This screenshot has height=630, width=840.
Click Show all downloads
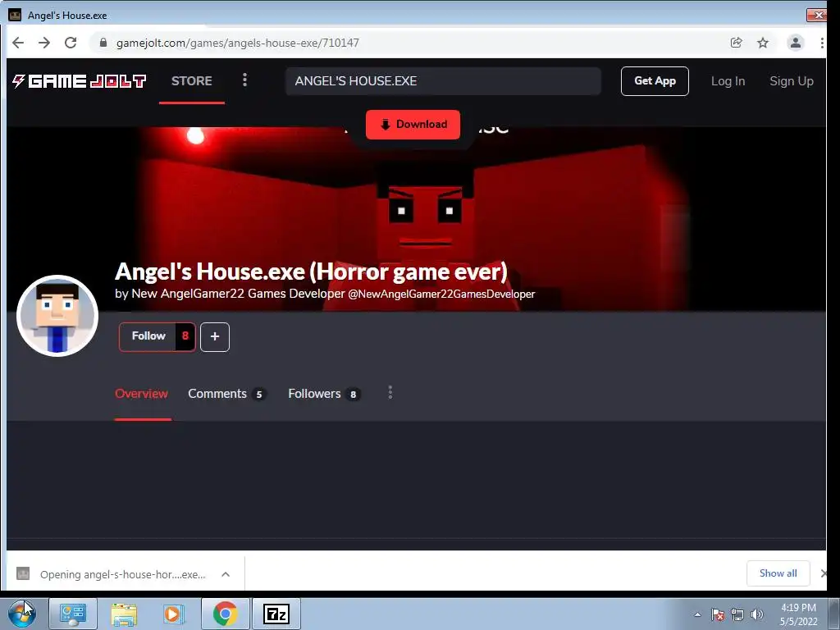778,573
